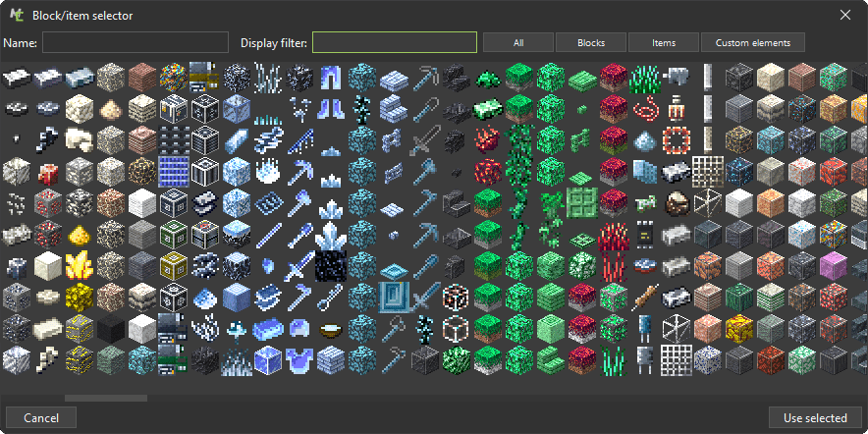Pick the yellow flame-shaped crystal cluster
868x434 pixels.
click(79, 266)
